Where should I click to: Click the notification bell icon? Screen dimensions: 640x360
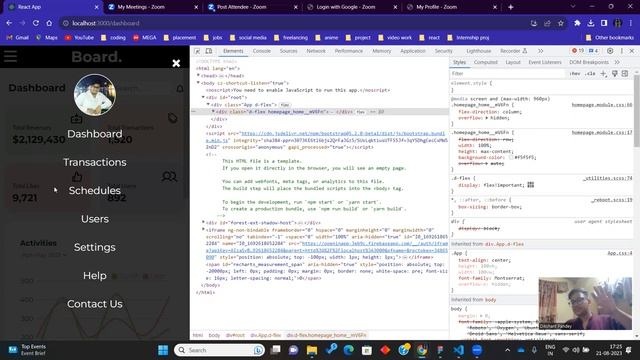pos(180,89)
